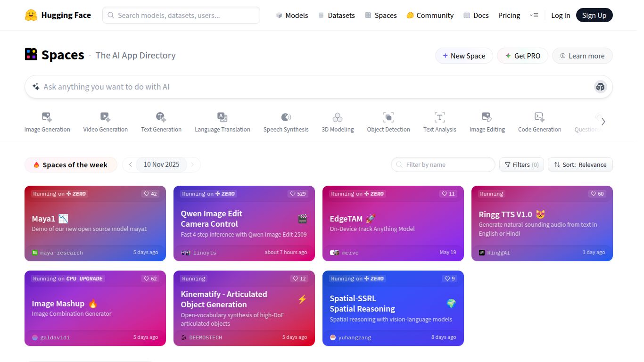Open the Sort Relevance dropdown
The width and height of the screenshot is (644, 362).
pyautogui.click(x=580, y=165)
